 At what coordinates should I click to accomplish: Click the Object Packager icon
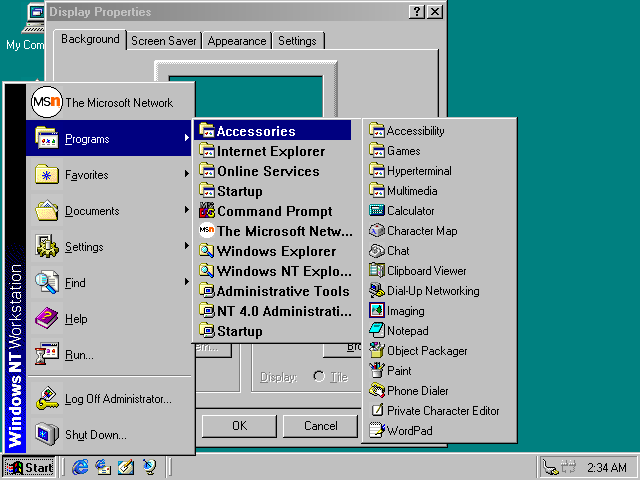click(376, 351)
